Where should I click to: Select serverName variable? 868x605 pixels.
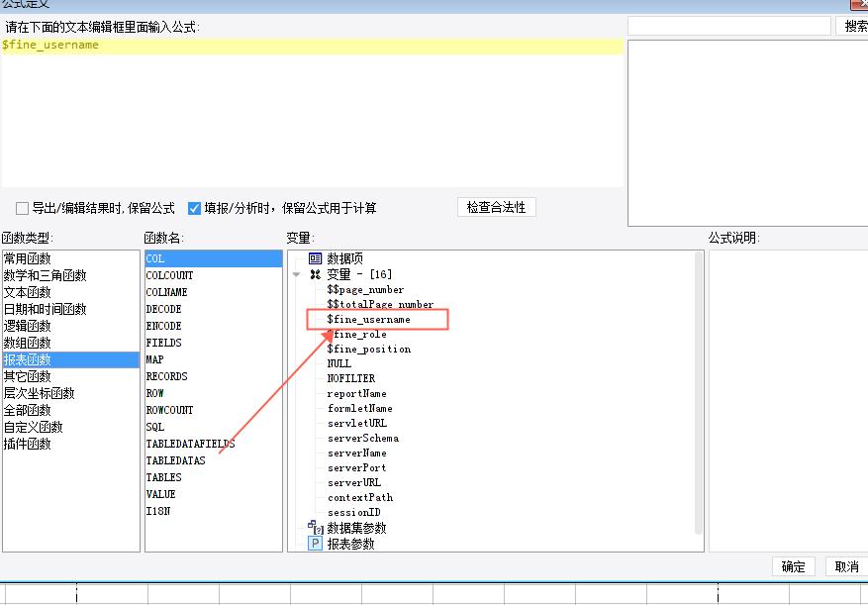coord(357,454)
